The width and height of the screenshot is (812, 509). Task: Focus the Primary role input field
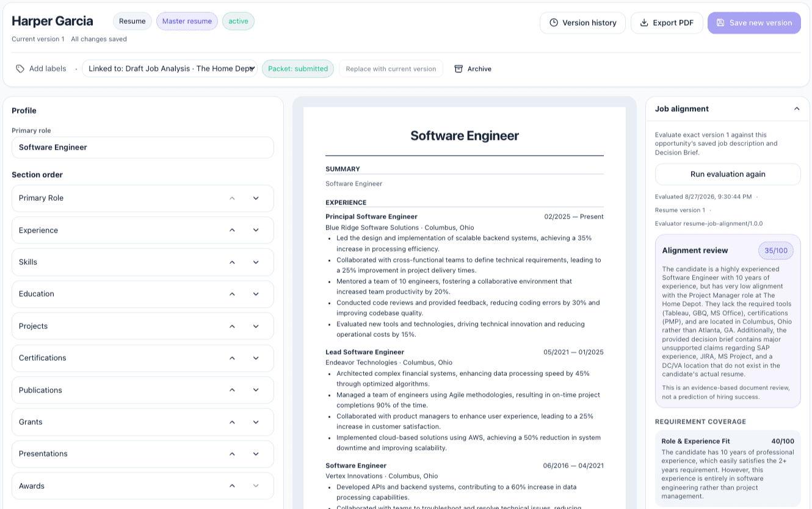pos(143,147)
